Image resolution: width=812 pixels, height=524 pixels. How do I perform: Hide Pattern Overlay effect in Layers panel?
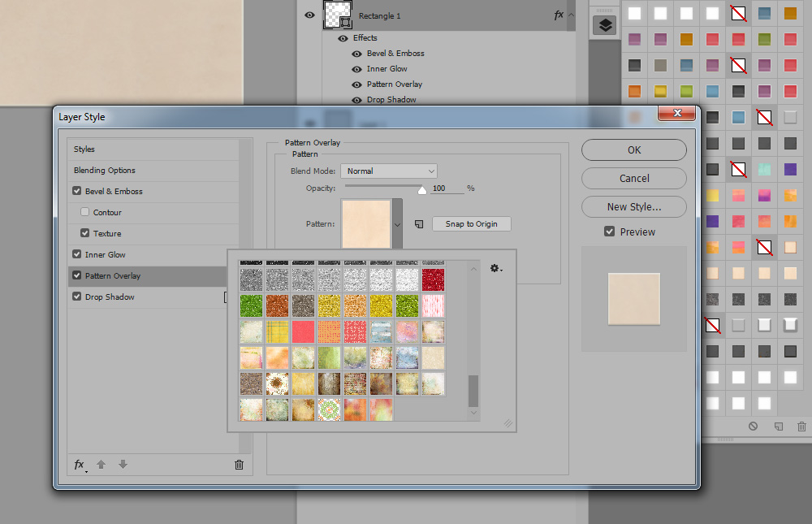tap(356, 85)
